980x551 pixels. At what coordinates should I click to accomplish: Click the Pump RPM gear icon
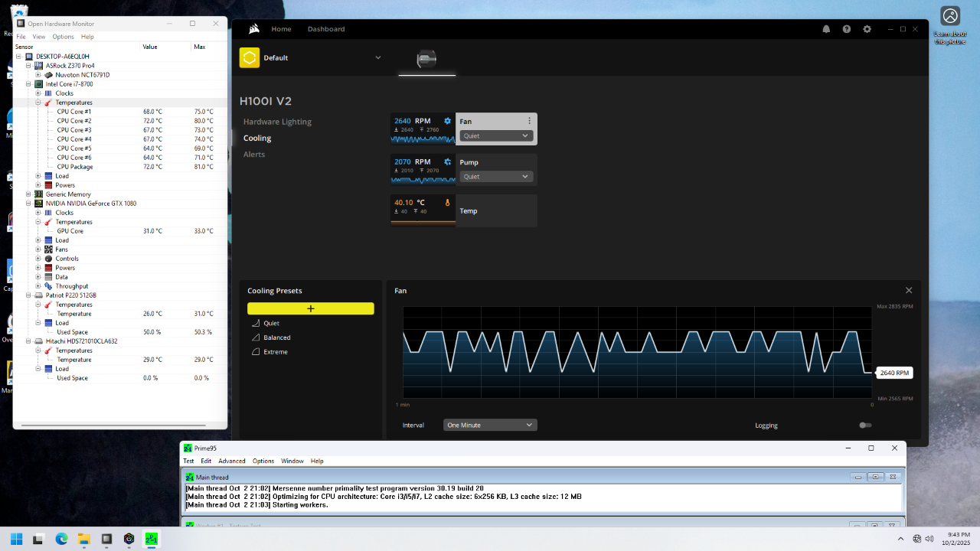448,162
